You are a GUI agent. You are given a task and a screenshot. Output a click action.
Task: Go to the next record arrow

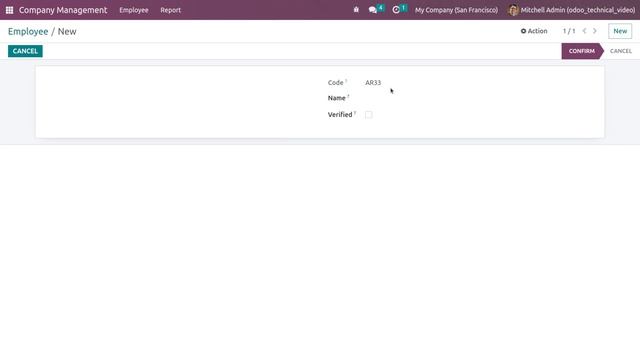click(x=595, y=31)
